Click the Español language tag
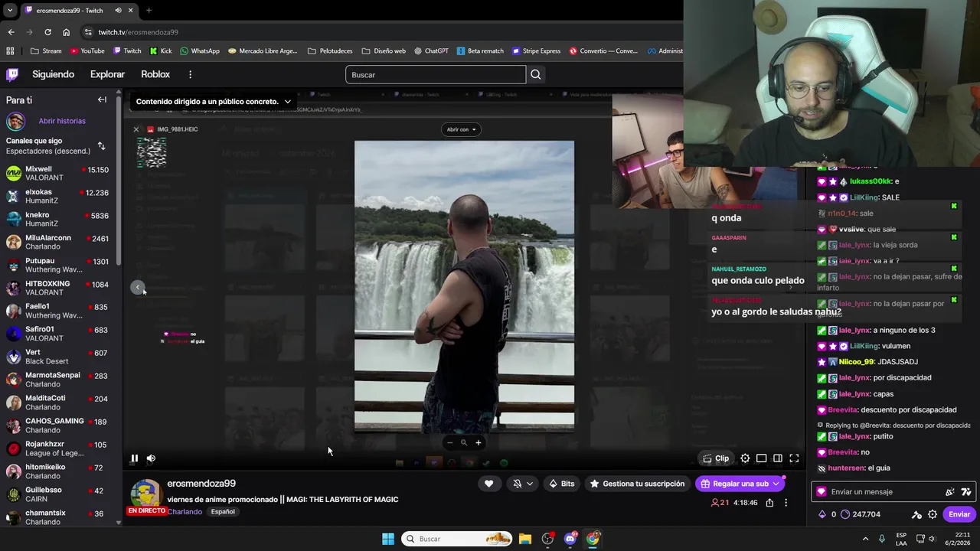This screenshot has width=980, height=551. 223,512
